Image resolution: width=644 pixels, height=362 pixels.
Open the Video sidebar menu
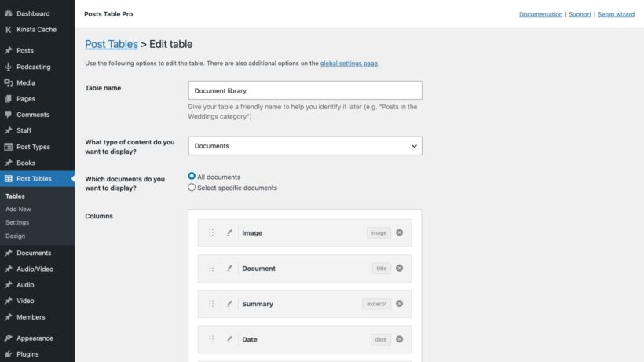(25, 301)
